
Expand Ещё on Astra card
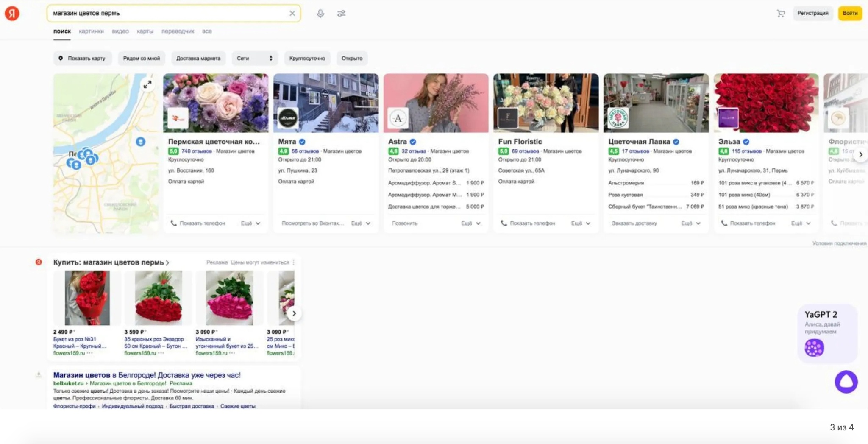[x=471, y=223]
